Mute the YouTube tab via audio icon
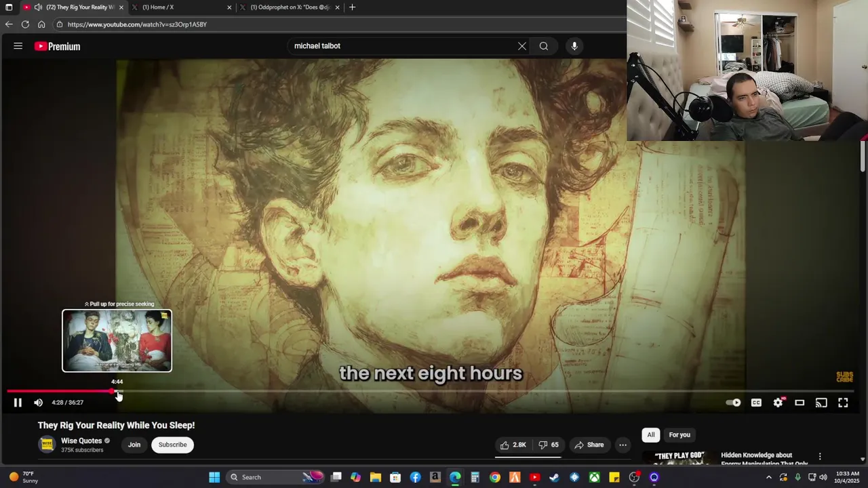This screenshot has height=488, width=868. pos(38,7)
